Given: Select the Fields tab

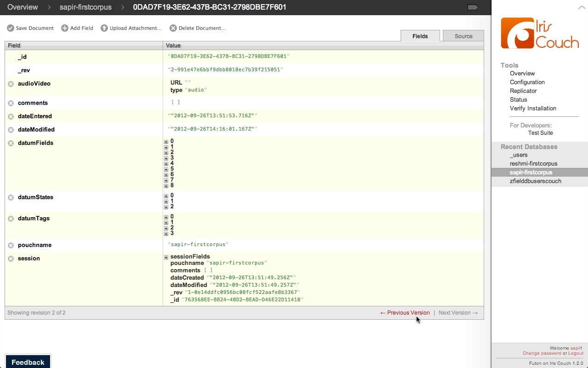Looking at the screenshot, I should 420,36.
